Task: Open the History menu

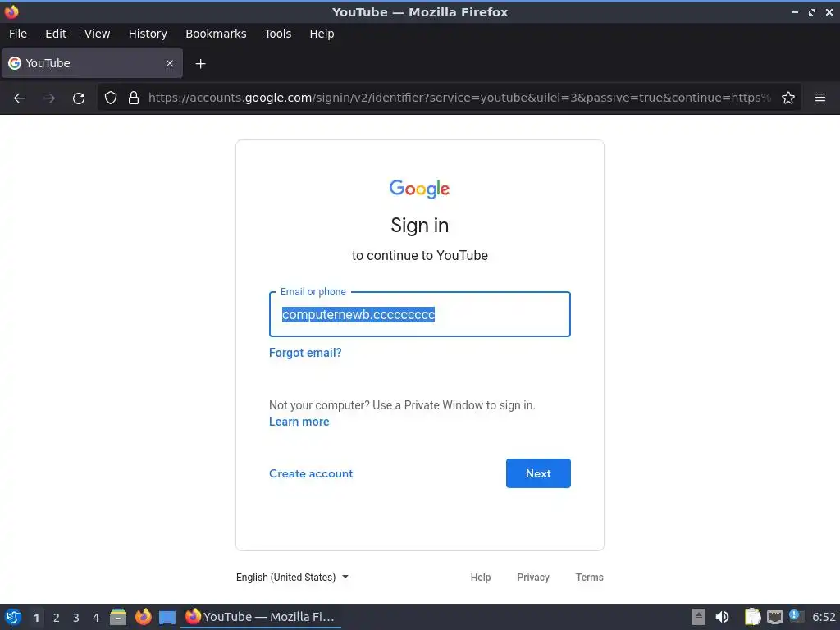Action: pyautogui.click(x=148, y=34)
